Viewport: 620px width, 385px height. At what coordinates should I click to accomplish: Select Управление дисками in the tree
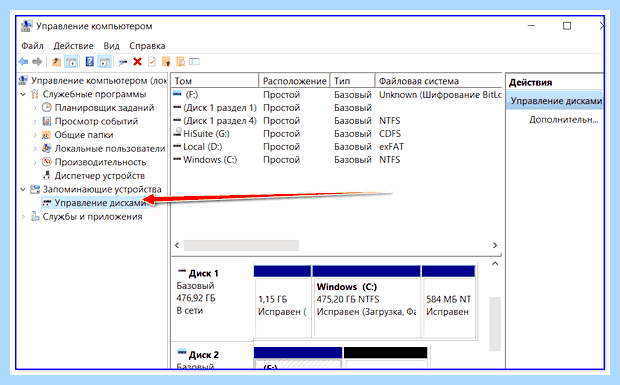tap(100, 203)
